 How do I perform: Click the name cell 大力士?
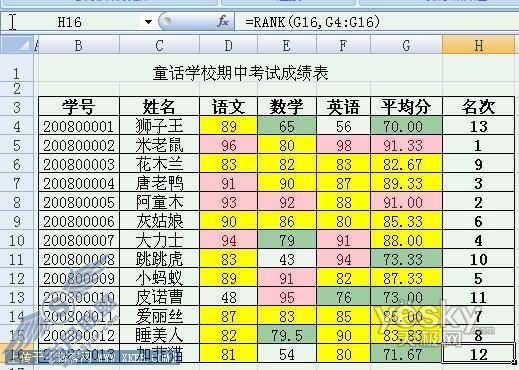click(x=159, y=240)
